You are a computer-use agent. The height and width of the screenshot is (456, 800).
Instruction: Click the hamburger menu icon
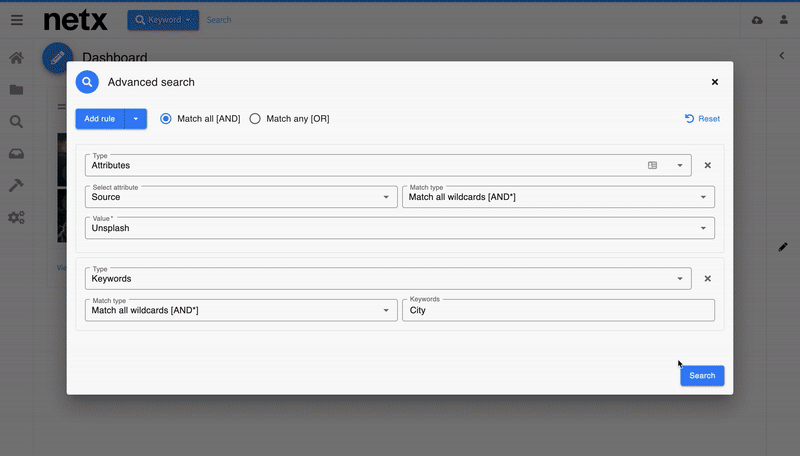(16, 20)
